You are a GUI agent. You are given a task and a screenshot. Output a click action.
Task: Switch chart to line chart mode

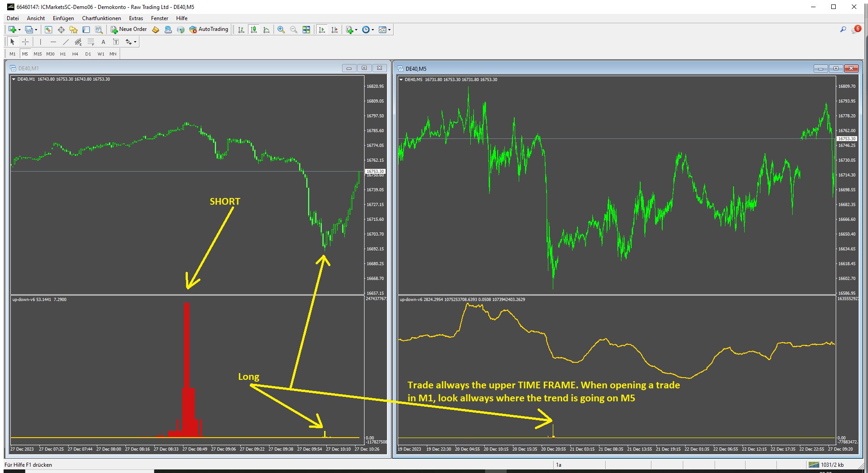[266, 30]
